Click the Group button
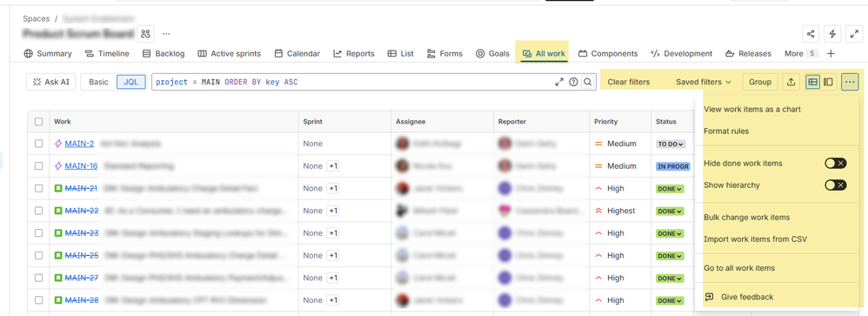This screenshot has width=868, height=316. [760, 82]
